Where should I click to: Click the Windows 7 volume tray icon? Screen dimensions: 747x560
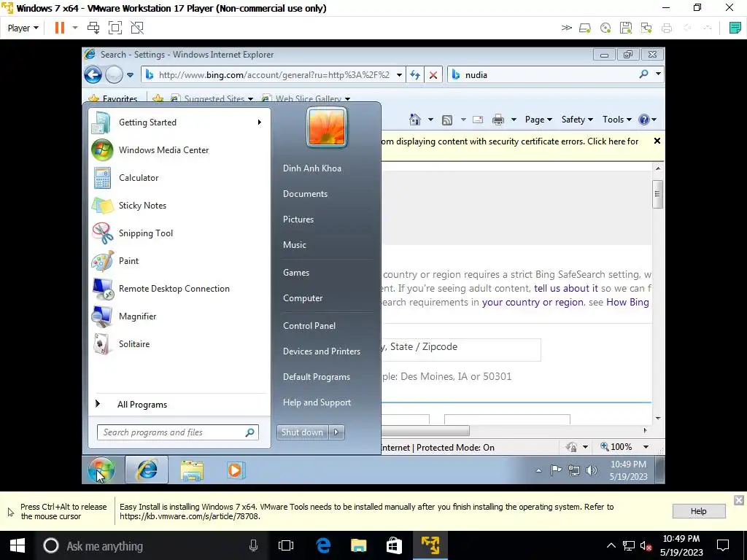pyautogui.click(x=592, y=470)
